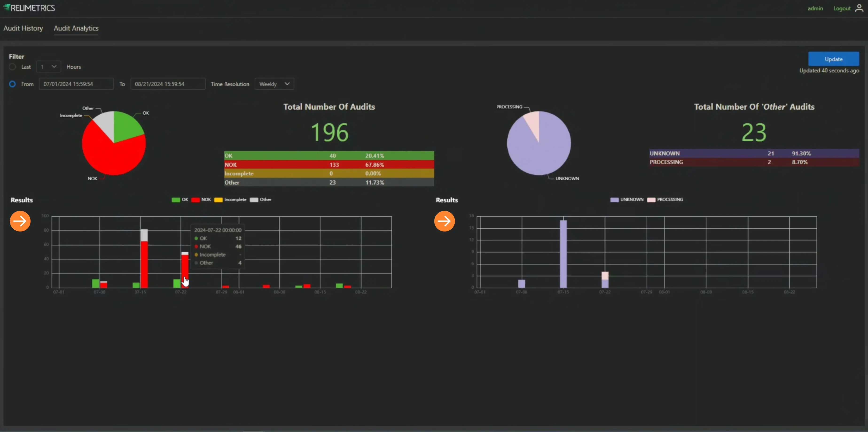Viewport: 868px width, 432px height.
Task: Click the tooltip date 2024-07-22 00:00:00
Action: [218, 230]
